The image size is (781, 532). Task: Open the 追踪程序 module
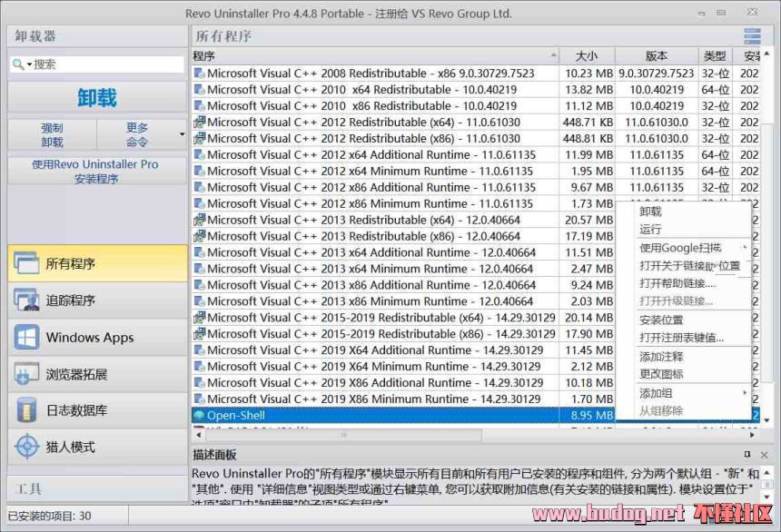98,300
